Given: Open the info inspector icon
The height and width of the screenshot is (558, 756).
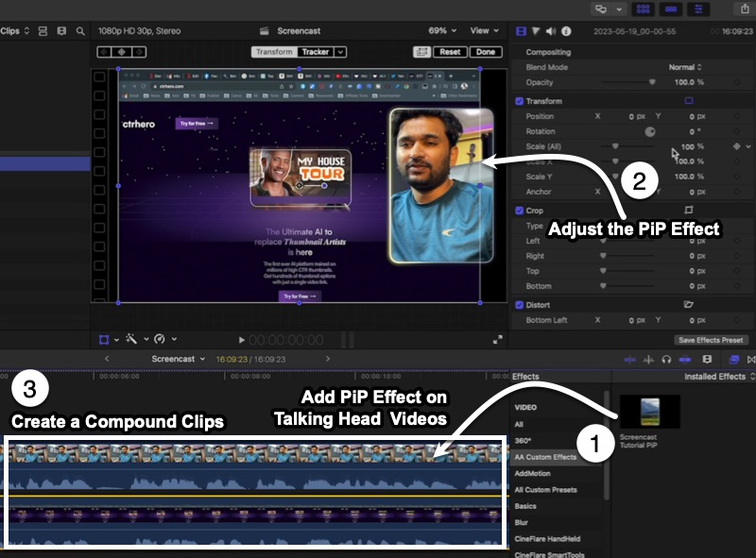Looking at the screenshot, I should tap(566, 31).
